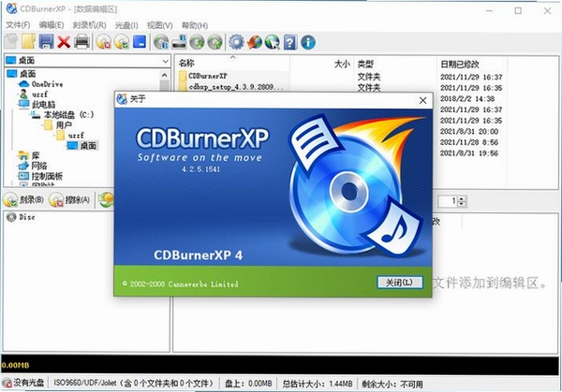Click the folder tree scrollbar up arrow
Screen dimensions: 562x392
click(x=164, y=75)
